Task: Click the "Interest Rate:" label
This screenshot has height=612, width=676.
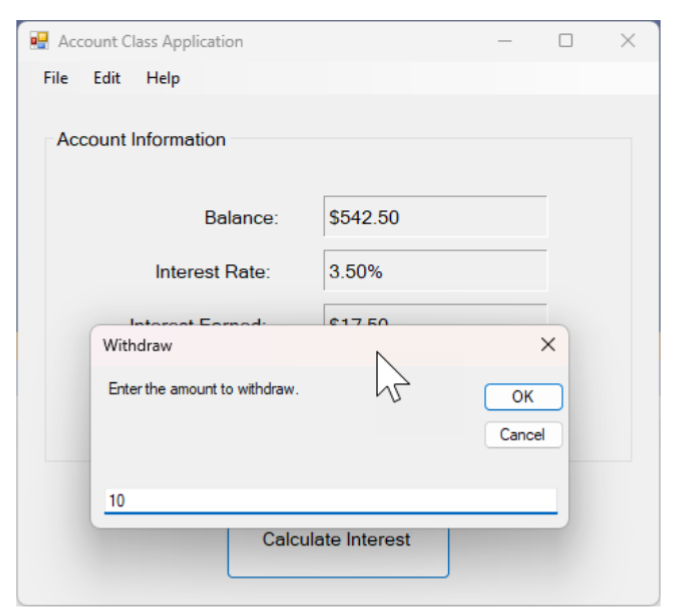Action: coord(213,272)
